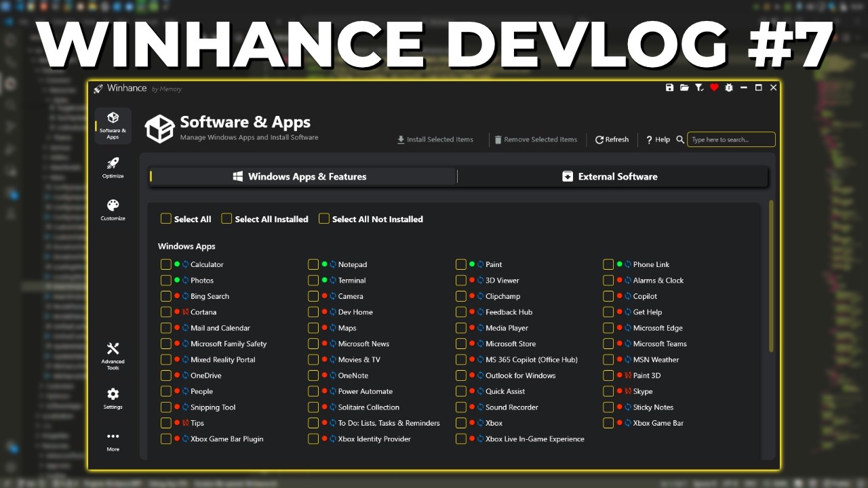This screenshot has height=488, width=868.
Task: Click the Refresh button
Action: pos(612,140)
